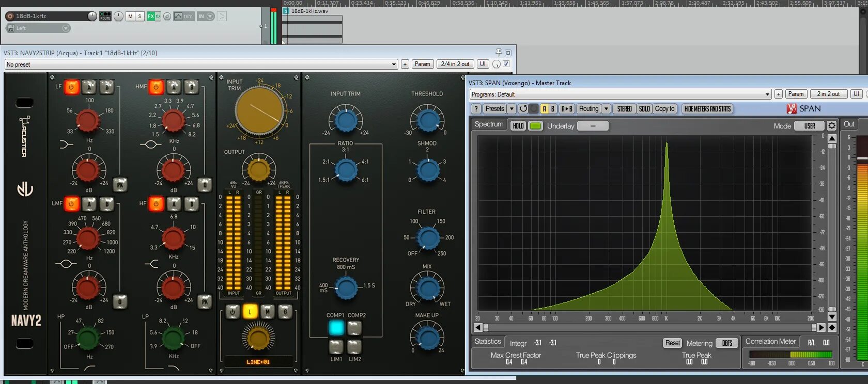
Task: Copy A to B in SPAN
Action: 567,109
